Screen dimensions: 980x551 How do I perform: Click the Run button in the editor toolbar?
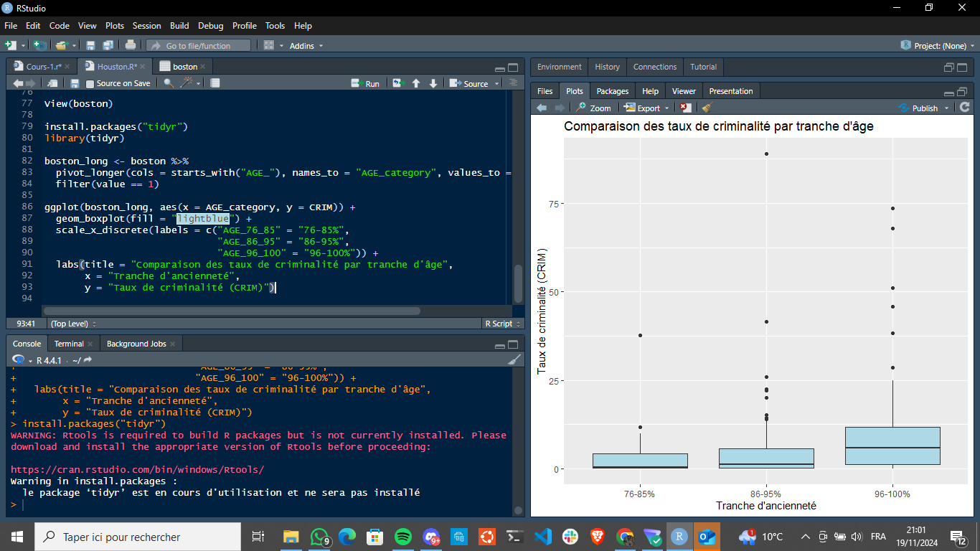365,84
